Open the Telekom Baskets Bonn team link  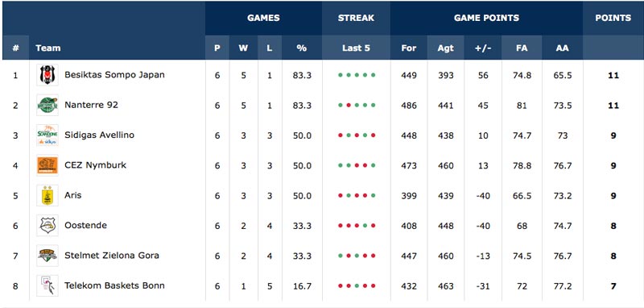[114, 285]
